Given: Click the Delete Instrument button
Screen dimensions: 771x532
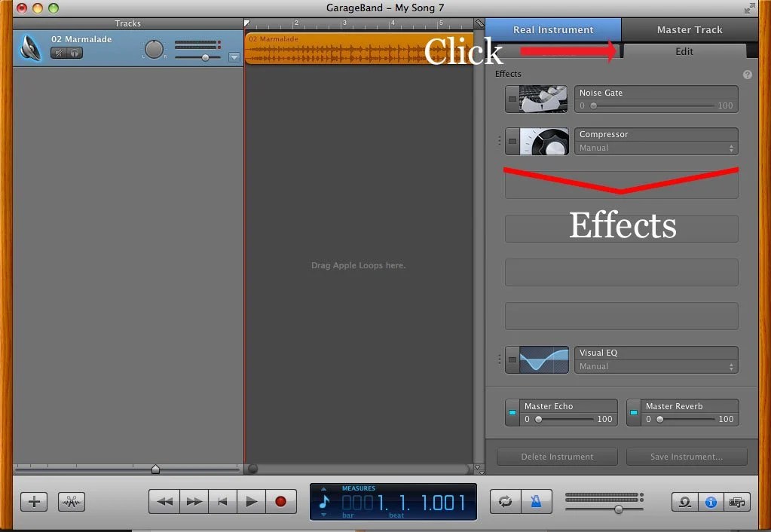Looking at the screenshot, I should coord(556,456).
